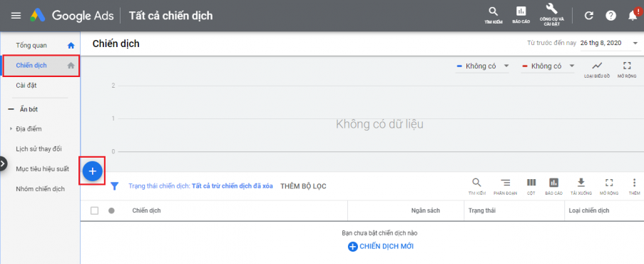Open the Cột columns icon

pyautogui.click(x=531, y=186)
